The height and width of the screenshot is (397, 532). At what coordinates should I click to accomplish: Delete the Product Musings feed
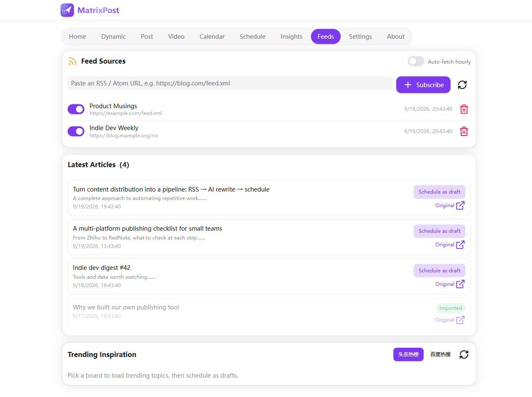click(x=464, y=109)
